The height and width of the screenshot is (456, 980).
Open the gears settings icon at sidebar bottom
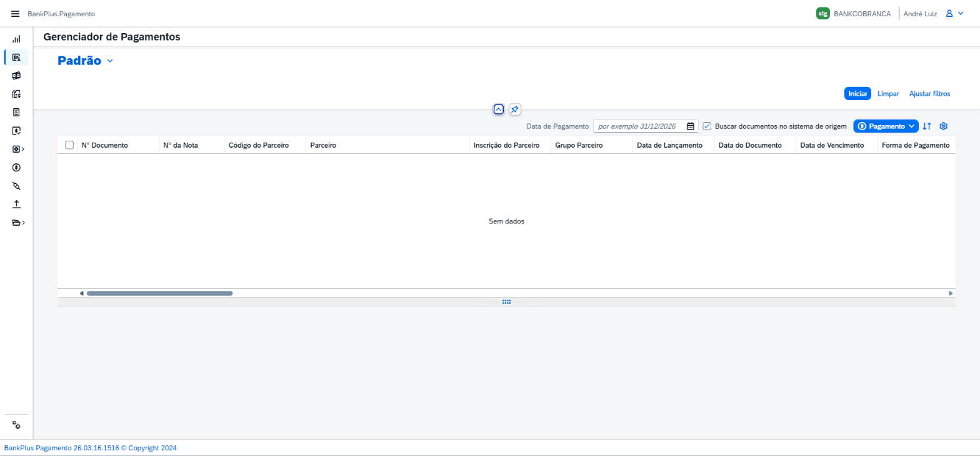click(16, 425)
